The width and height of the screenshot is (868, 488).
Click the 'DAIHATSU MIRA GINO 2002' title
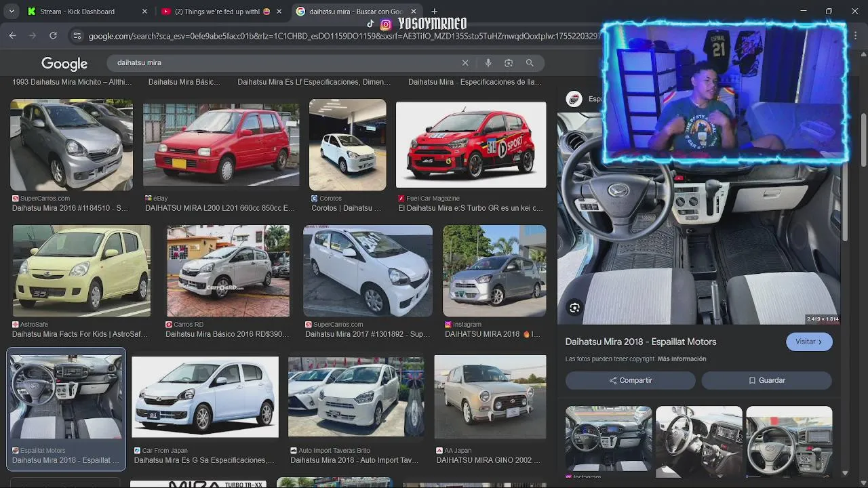click(x=488, y=460)
